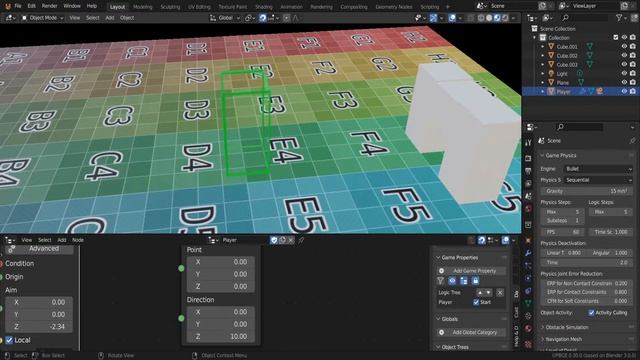Open the viewport editor type selector
The image size is (640, 360).
click(10, 18)
